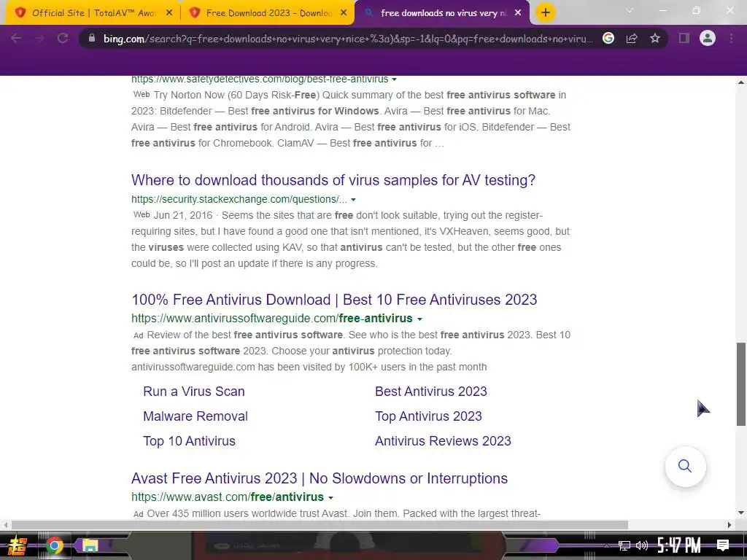Viewport: 747px width, 560px height.
Task: Click the share page icon
Action: point(632,38)
